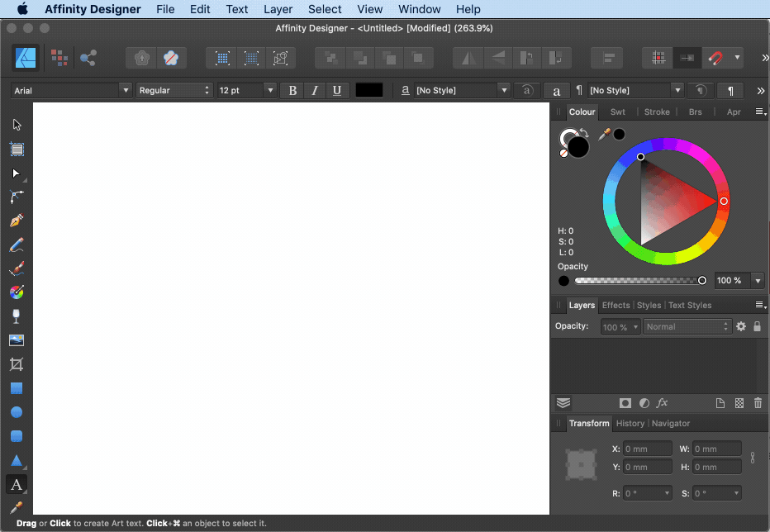Toggle bold text formatting
Viewport: 770px width, 532px height.
click(292, 90)
